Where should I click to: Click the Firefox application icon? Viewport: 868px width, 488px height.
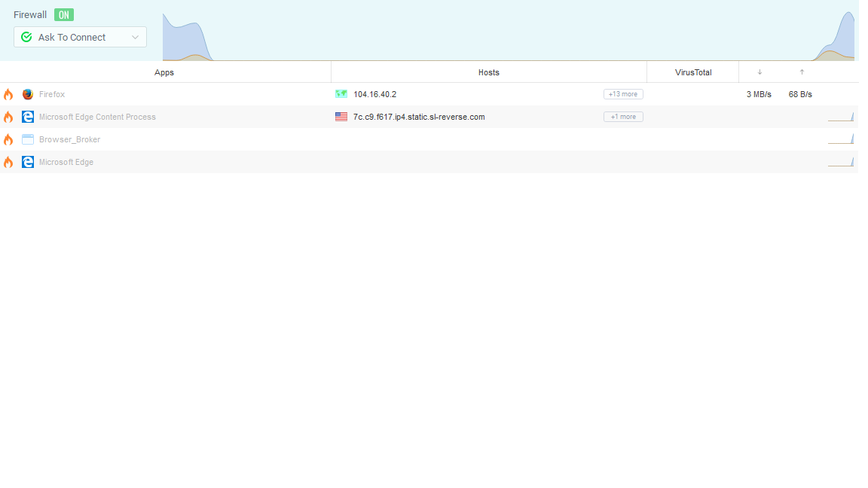pos(28,94)
